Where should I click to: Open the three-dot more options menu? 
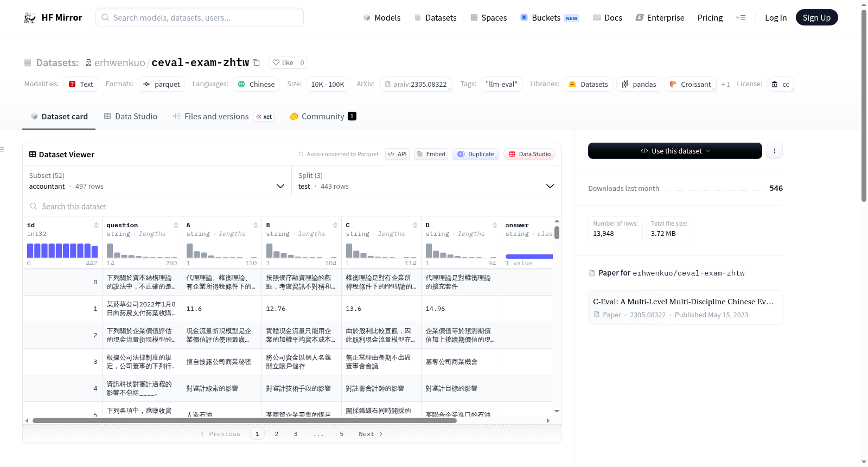coord(775,151)
